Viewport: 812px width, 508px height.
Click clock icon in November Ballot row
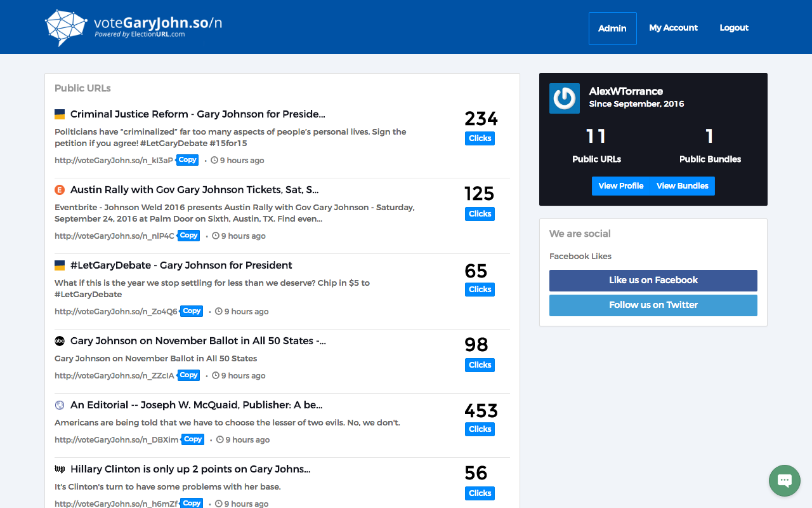coord(216,375)
